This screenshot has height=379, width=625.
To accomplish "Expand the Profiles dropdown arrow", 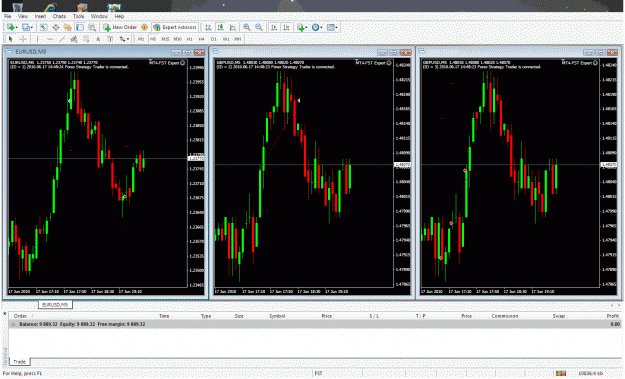I will pos(32,27).
